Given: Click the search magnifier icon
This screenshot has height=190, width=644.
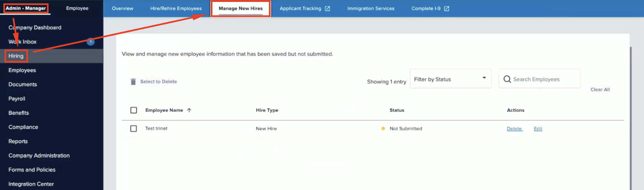Looking at the screenshot, I should [x=507, y=79].
